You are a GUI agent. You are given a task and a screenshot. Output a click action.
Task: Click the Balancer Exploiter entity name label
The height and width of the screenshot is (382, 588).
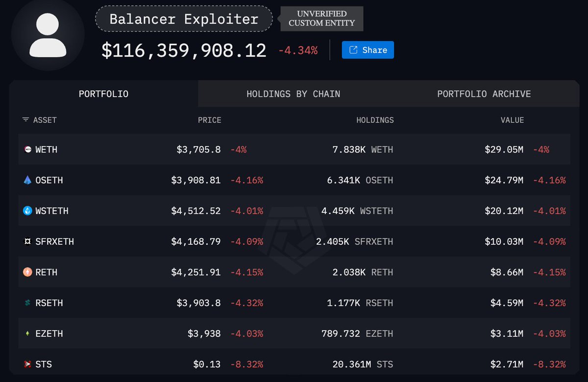(184, 19)
